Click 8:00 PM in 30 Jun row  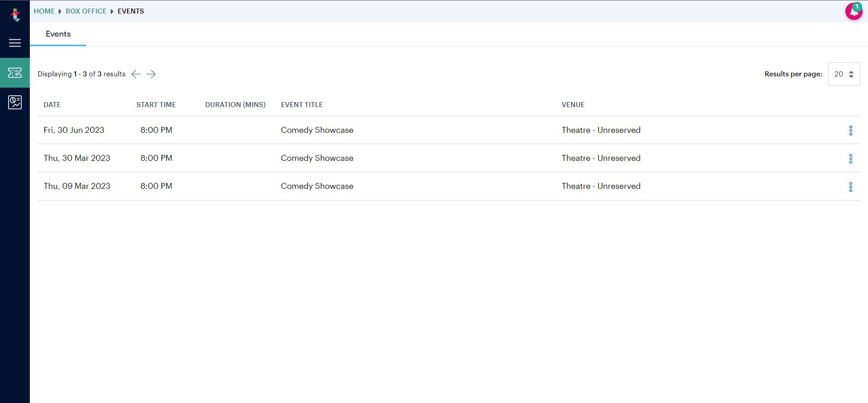(x=156, y=130)
